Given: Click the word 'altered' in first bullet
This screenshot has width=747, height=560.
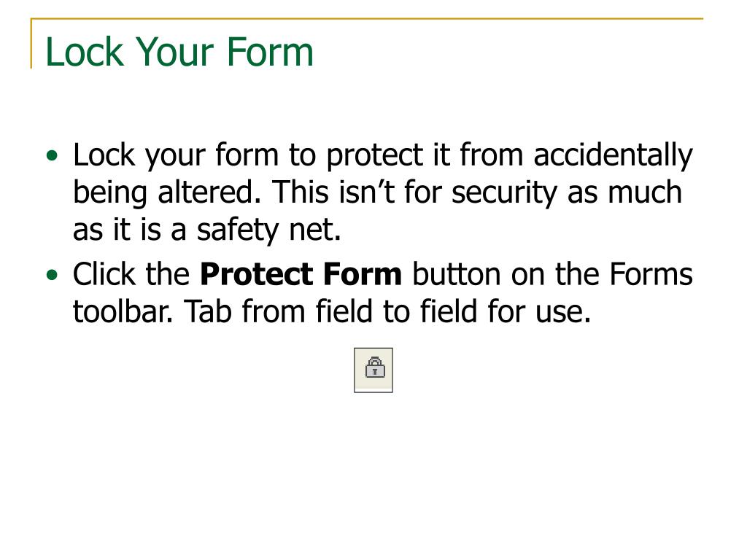Looking at the screenshot, I should pyautogui.click(x=209, y=192).
